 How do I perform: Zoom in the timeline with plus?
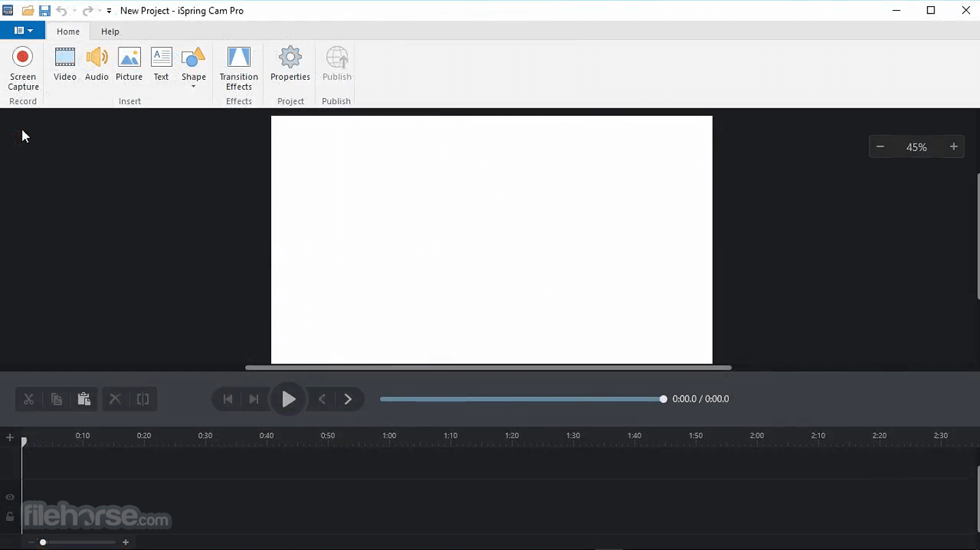point(125,543)
